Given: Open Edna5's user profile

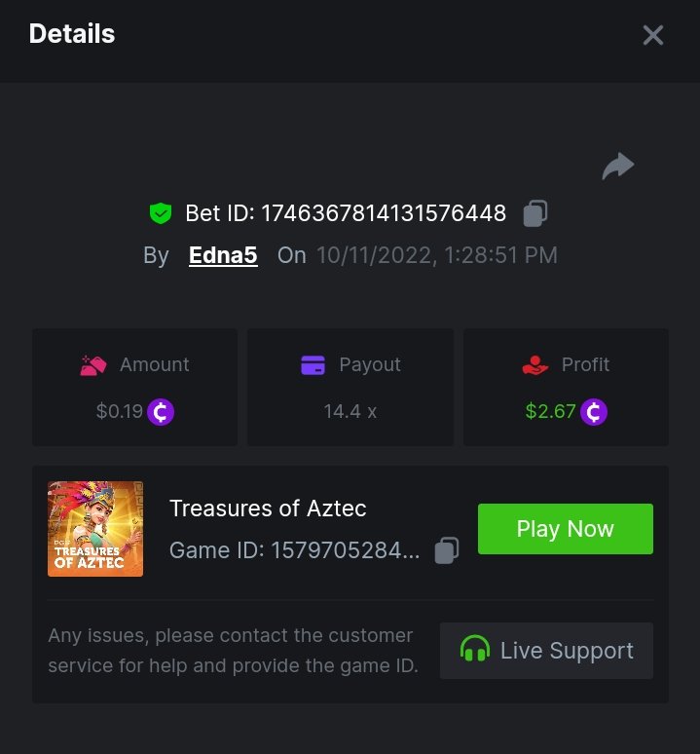Looking at the screenshot, I should (x=223, y=255).
